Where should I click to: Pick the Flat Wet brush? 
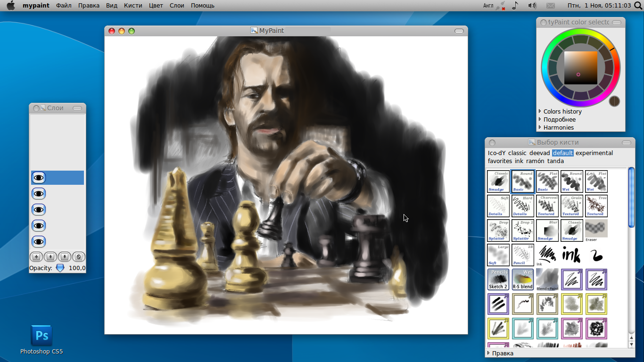click(596, 181)
